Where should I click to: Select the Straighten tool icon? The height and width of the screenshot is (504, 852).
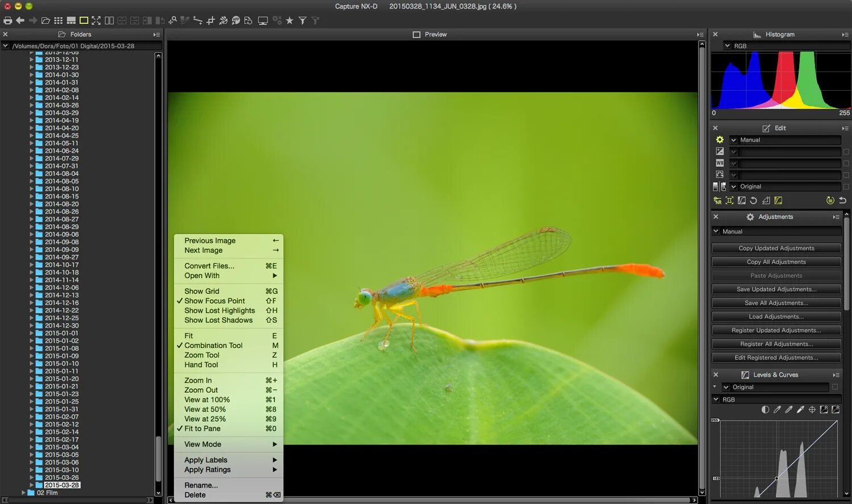[x=198, y=20]
